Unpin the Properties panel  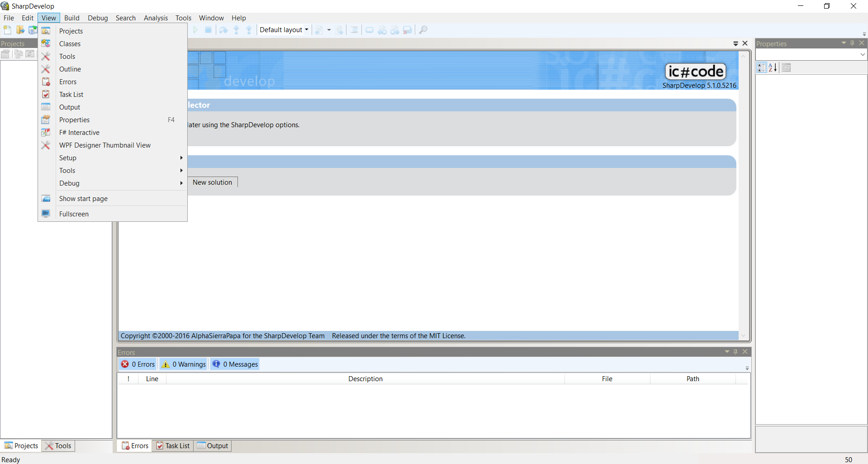[x=853, y=43]
